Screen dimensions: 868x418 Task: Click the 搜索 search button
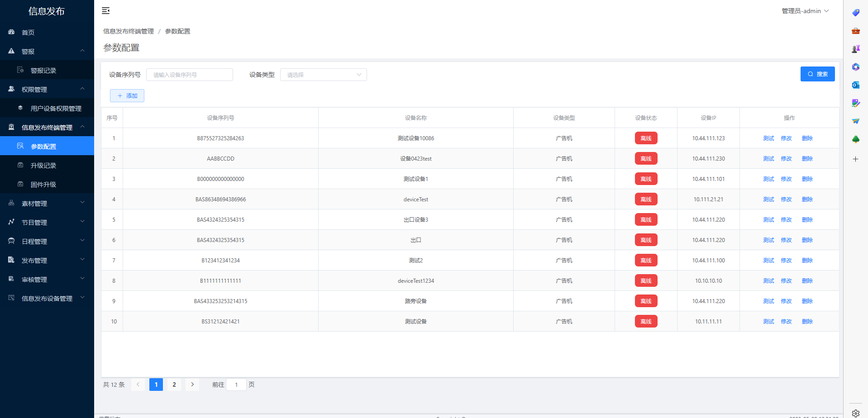817,74
